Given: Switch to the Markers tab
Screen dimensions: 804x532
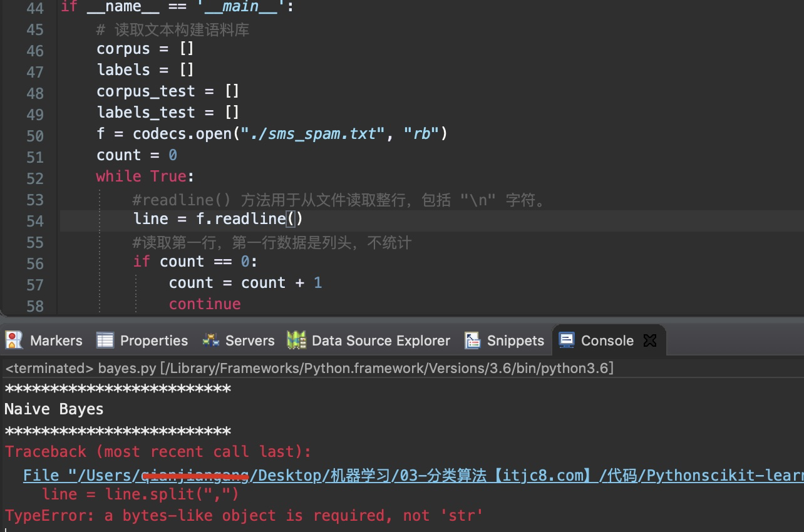Looking at the screenshot, I should pyautogui.click(x=44, y=340).
